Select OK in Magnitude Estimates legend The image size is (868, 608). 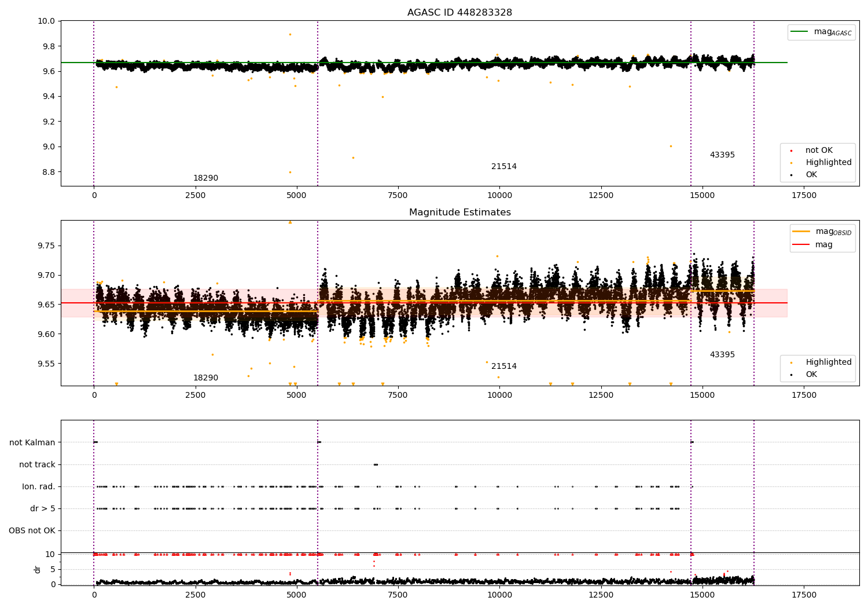[811, 375]
